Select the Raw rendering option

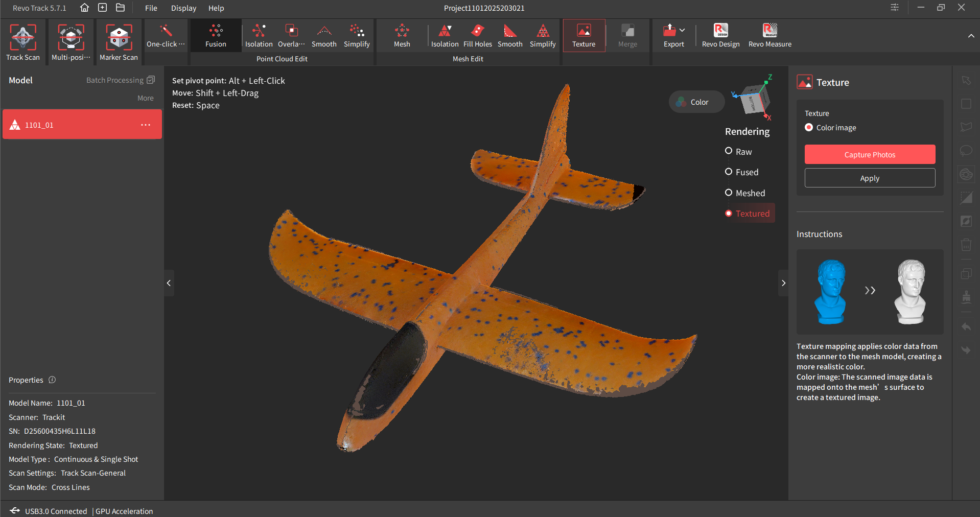[729, 151]
